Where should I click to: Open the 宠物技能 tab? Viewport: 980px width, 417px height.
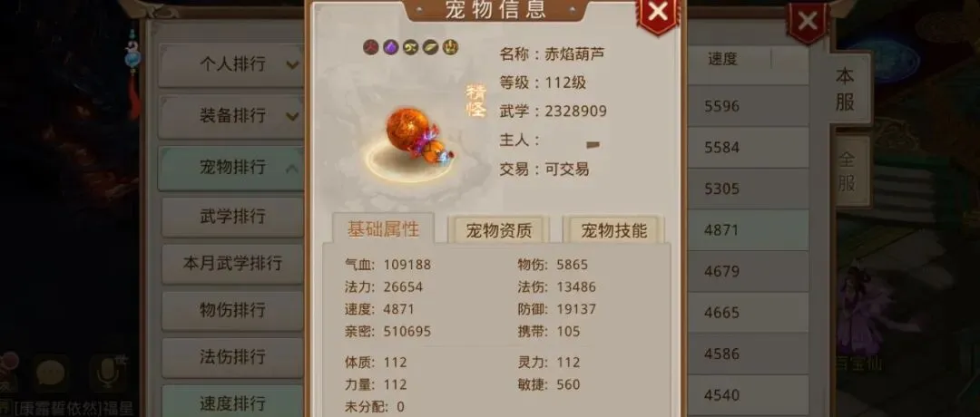tap(613, 230)
